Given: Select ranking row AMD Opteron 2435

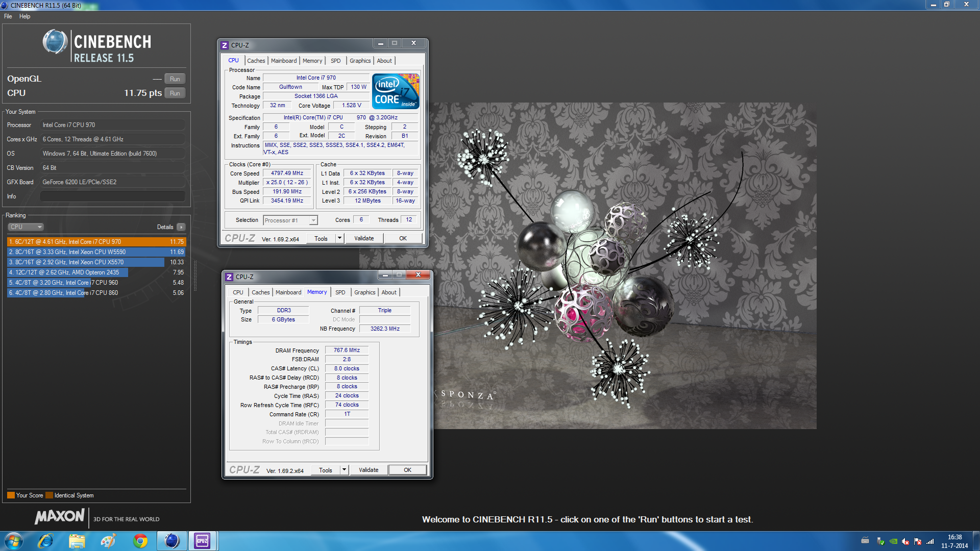Looking at the screenshot, I should [96, 272].
